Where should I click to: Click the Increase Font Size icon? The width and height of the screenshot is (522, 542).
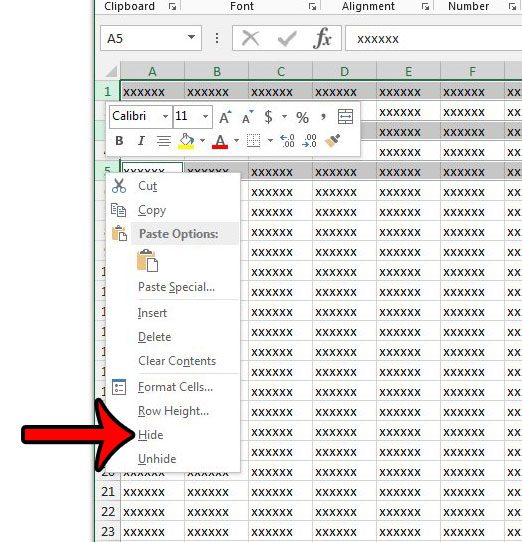pos(225,118)
